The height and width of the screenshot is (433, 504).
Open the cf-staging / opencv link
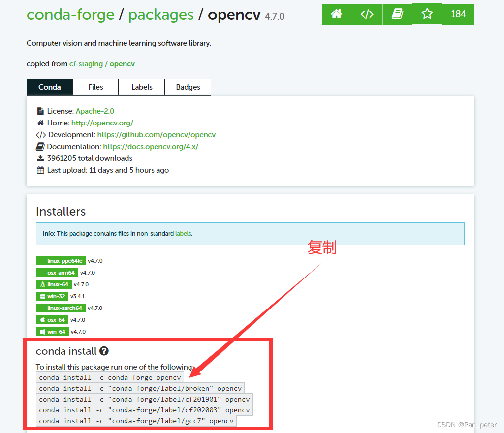pyautogui.click(x=102, y=64)
